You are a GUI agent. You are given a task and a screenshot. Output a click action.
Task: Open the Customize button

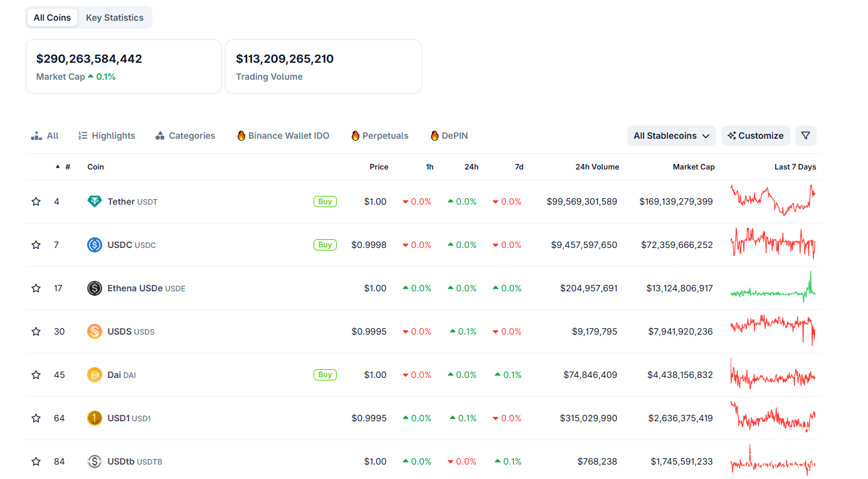click(755, 136)
